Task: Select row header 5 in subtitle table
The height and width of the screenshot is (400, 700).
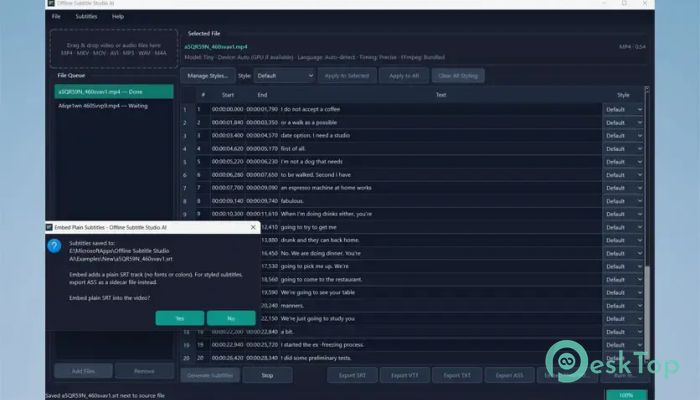Action: coord(185,162)
